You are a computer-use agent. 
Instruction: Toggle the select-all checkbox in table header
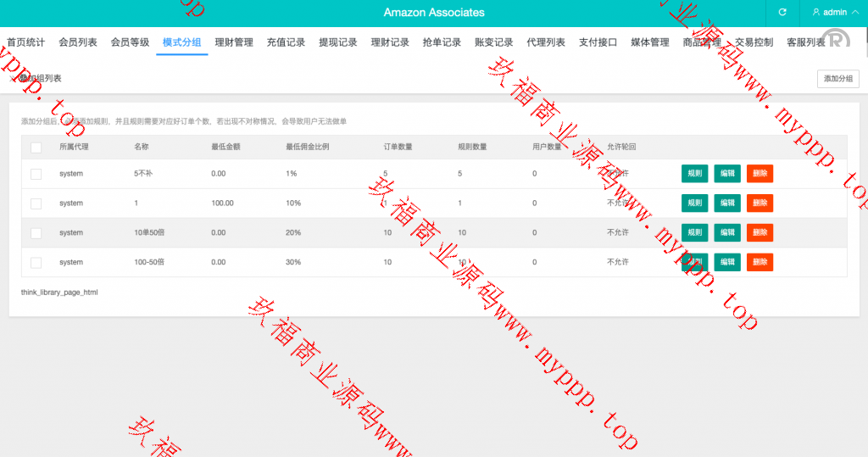[36, 148]
